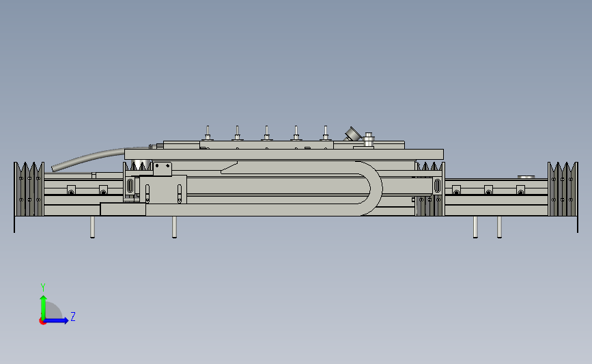Select the angled gauge on top of the carriage
Image resolution: width=592 pixels, height=364 pixels.
coord(352,134)
